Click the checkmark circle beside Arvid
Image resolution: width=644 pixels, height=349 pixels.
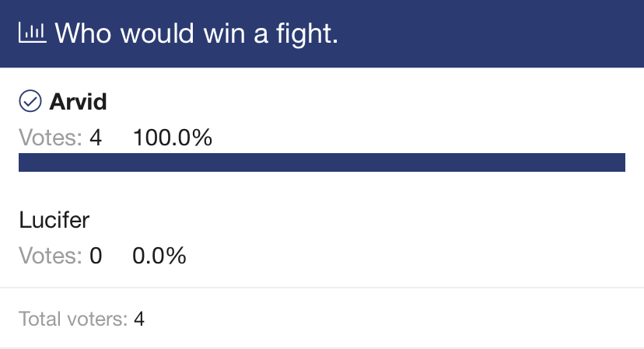point(30,101)
